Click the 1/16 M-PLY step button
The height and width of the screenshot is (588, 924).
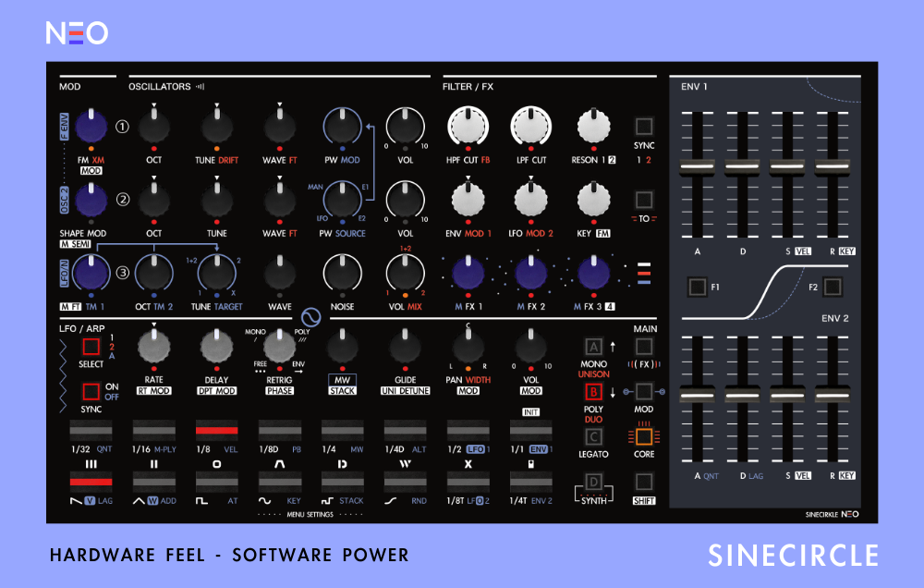click(153, 431)
